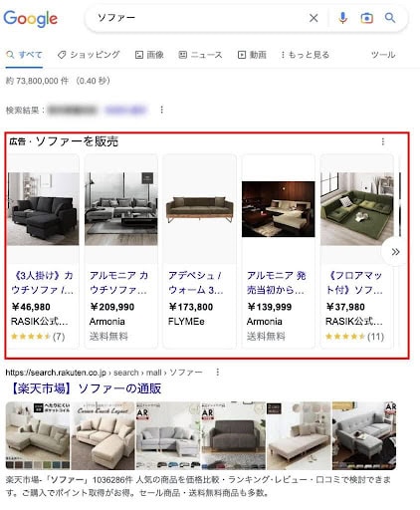Click the dark gray Rakuten sofa thumbnail
The image size is (420, 510).
[234, 436]
